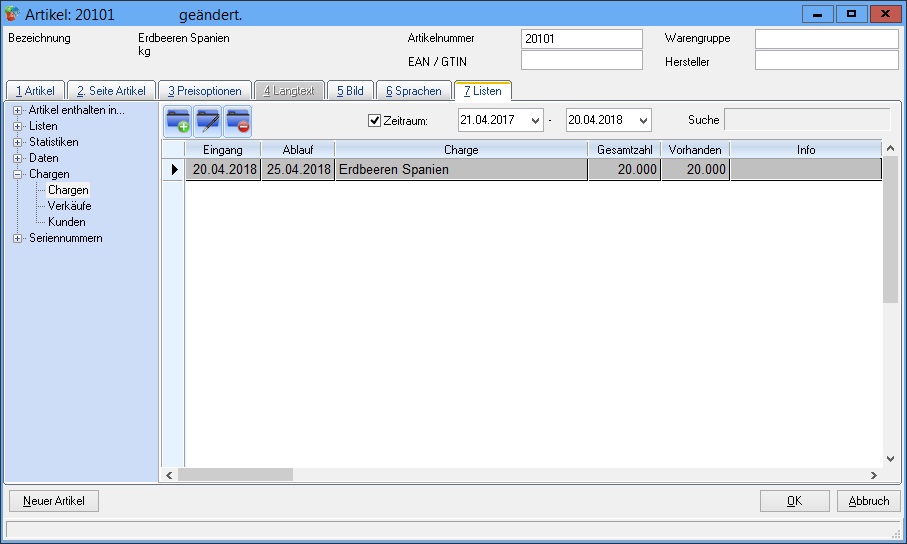Expand the Seriennummern tree node
The width and height of the screenshot is (907, 544).
pyautogui.click(x=18, y=238)
